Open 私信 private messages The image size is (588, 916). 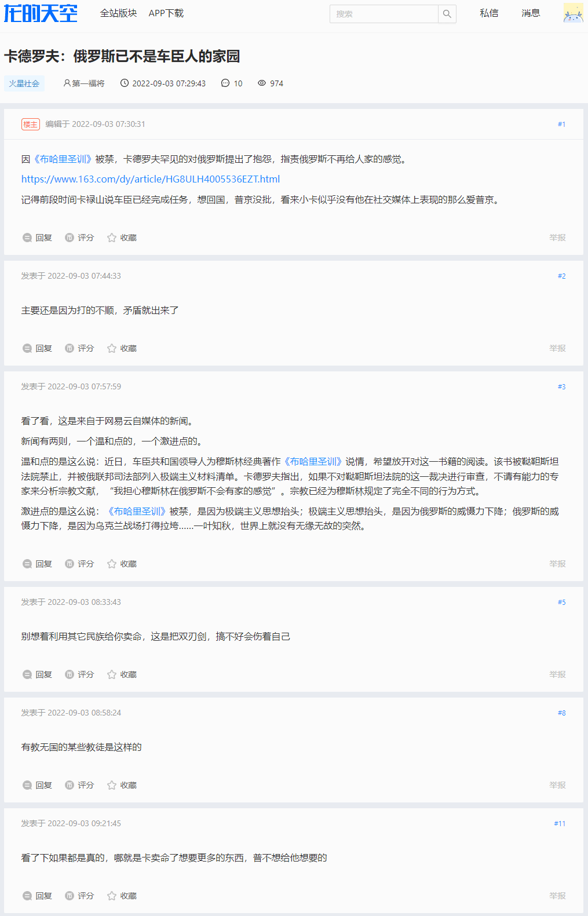489,13
